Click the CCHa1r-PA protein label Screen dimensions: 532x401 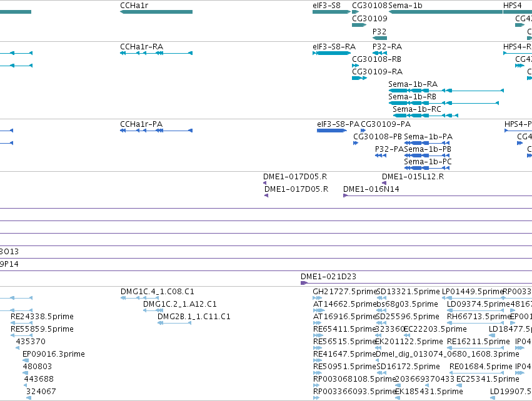pyautogui.click(x=141, y=124)
